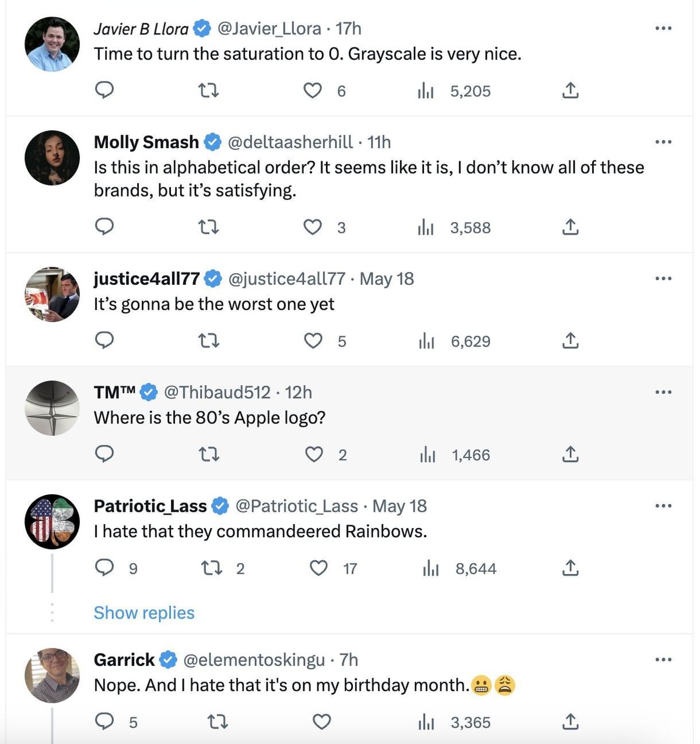Image resolution: width=700 pixels, height=744 pixels.
Task: Toggle like on Molly Smash's tweet
Action: point(314,228)
